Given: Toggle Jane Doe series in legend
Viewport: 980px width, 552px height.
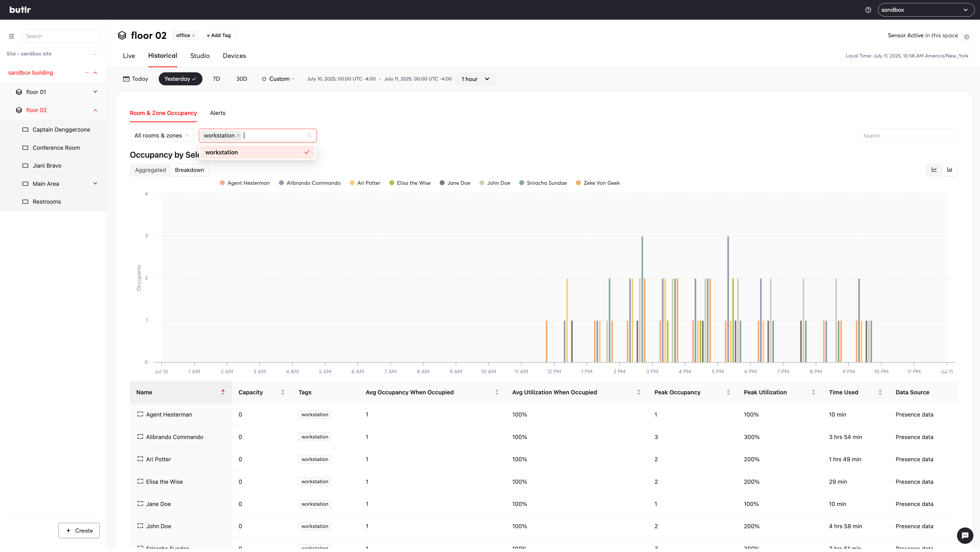Looking at the screenshot, I should pos(455,183).
